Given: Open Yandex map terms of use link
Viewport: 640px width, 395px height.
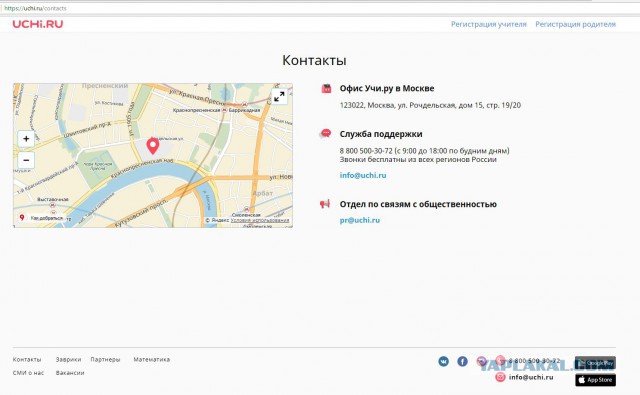Looking at the screenshot, I should click(260, 220).
